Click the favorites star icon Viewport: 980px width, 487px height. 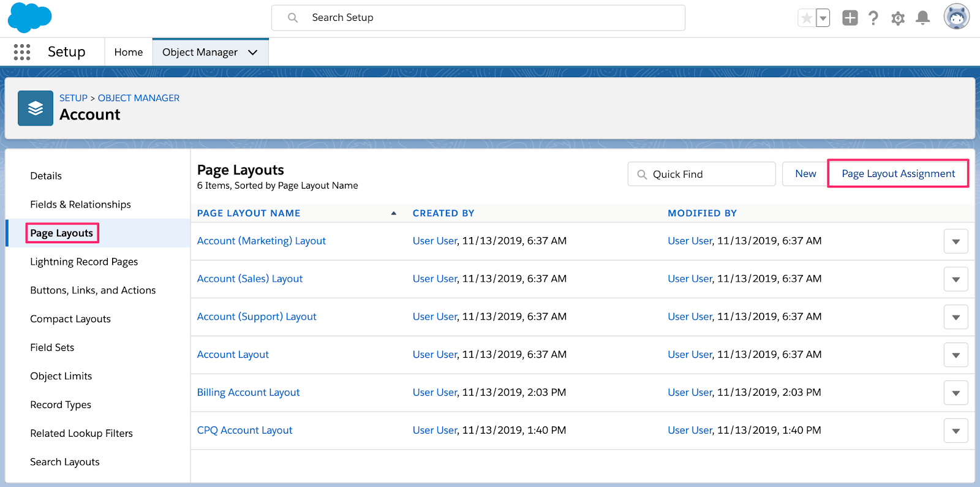(807, 18)
